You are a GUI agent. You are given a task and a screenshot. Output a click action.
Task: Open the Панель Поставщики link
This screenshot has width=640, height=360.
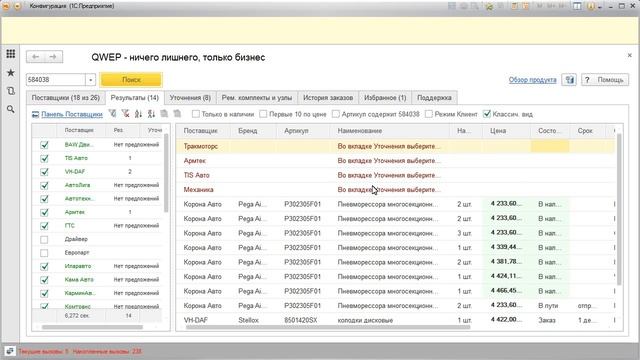coord(72,114)
